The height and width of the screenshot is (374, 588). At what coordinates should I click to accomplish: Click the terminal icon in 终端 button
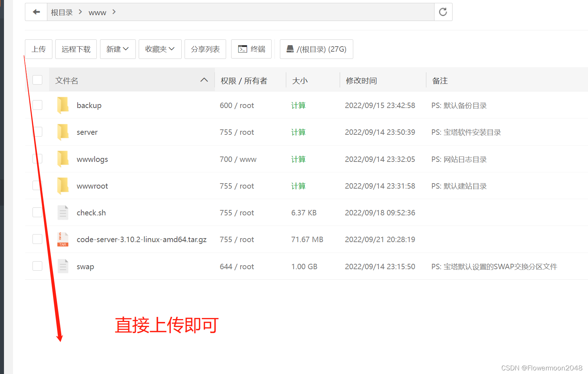[243, 49]
